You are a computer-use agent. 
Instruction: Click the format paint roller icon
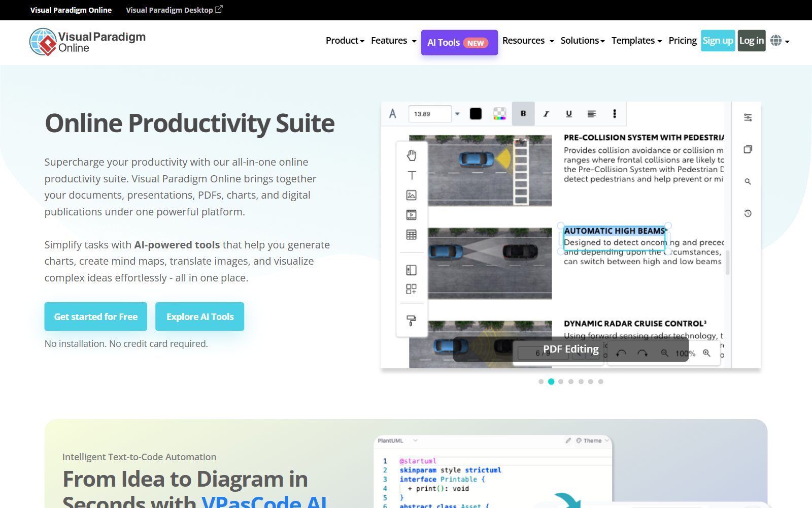point(412,321)
